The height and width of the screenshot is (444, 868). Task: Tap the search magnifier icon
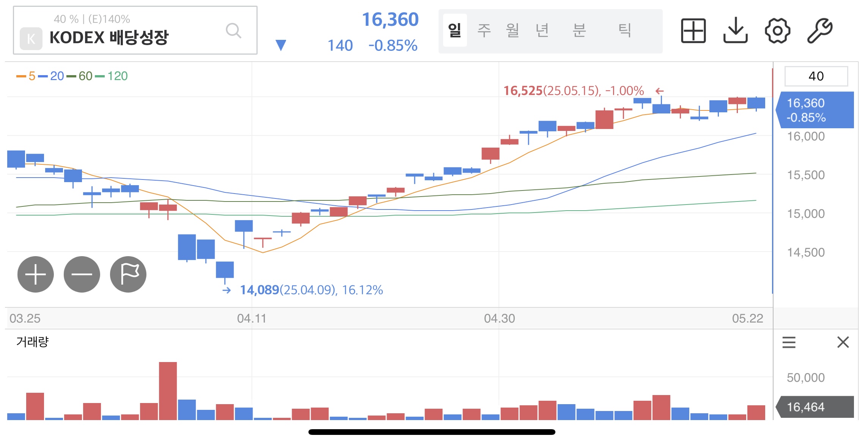click(233, 31)
